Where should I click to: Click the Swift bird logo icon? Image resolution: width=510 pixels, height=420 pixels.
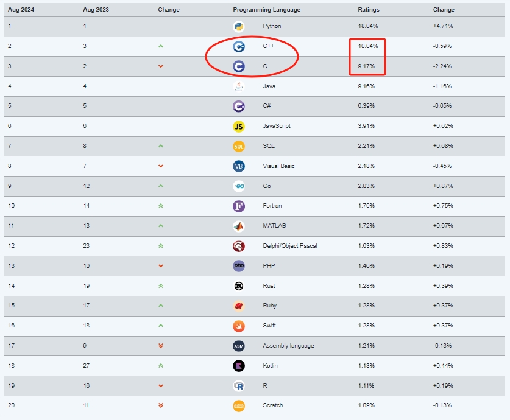(x=239, y=326)
